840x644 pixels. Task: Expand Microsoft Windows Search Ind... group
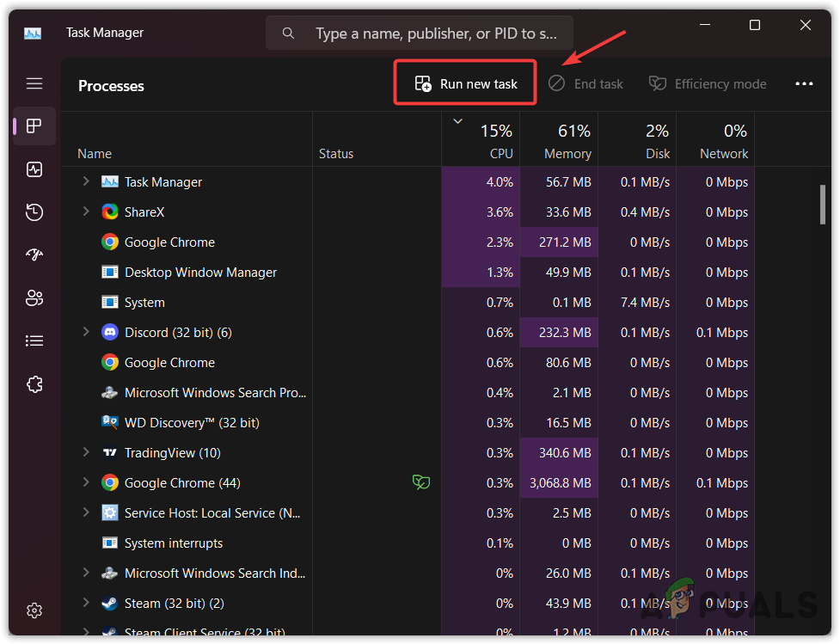coord(86,573)
